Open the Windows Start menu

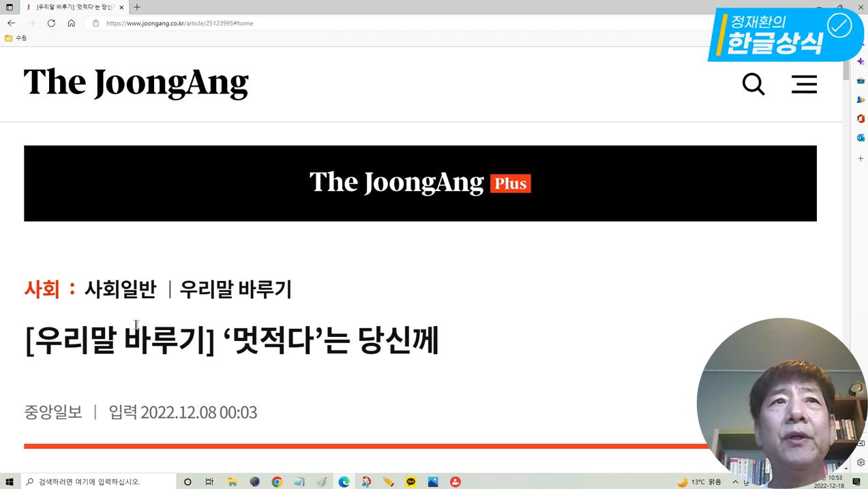pyautogui.click(x=10, y=481)
